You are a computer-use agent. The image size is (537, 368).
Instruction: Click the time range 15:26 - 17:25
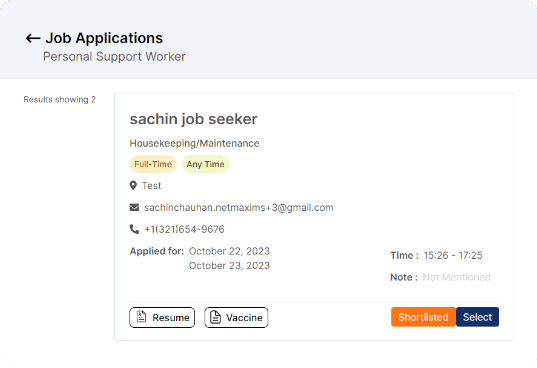click(x=453, y=255)
